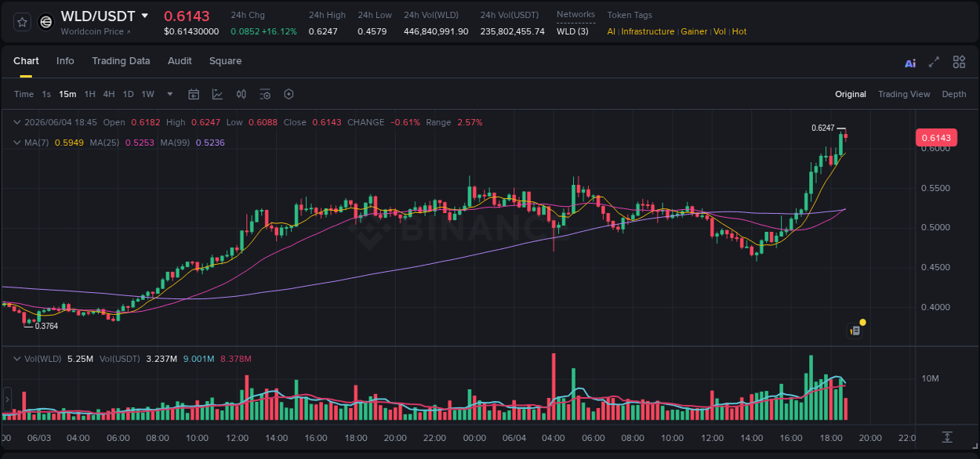Open the candlestick chart style icon
980x459 pixels.
pyautogui.click(x=241, y=94)
